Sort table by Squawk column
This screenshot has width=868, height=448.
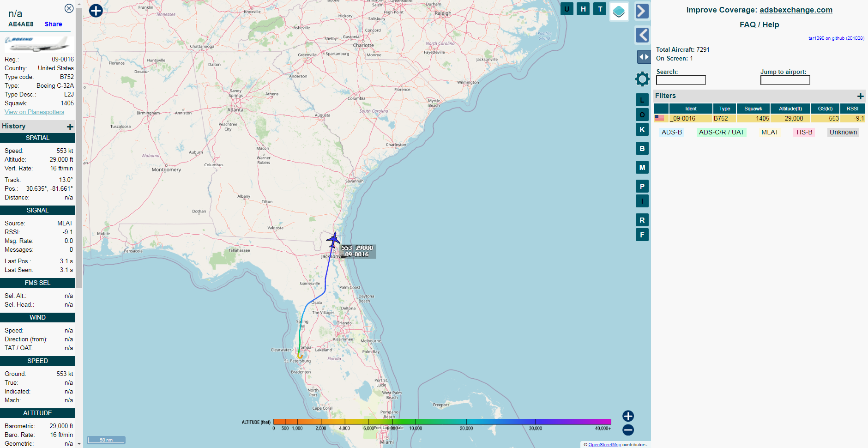coord(753,109)
